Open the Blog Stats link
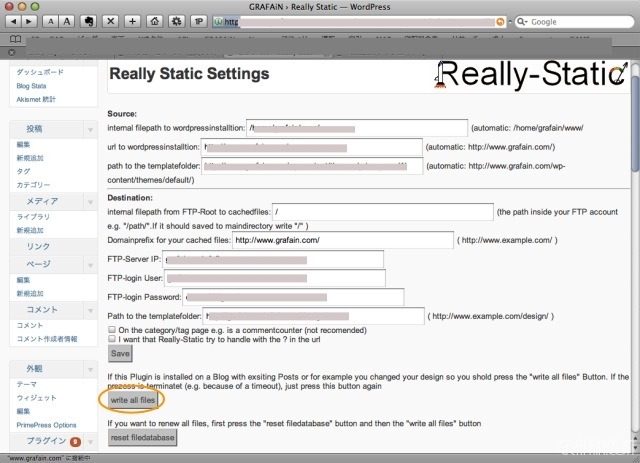Image resolution: width=640 pixels, height=463 pixels. (x=31, y=86)
